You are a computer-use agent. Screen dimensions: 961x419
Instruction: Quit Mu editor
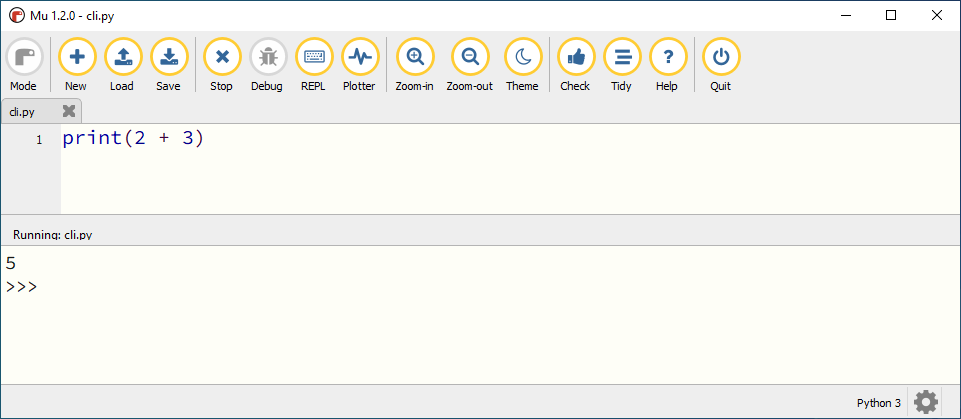721,64
